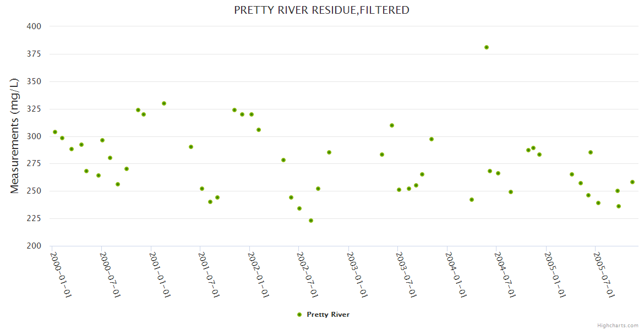Select the highest data point near 381
644x330 pixels.
(x=487, y=47)
